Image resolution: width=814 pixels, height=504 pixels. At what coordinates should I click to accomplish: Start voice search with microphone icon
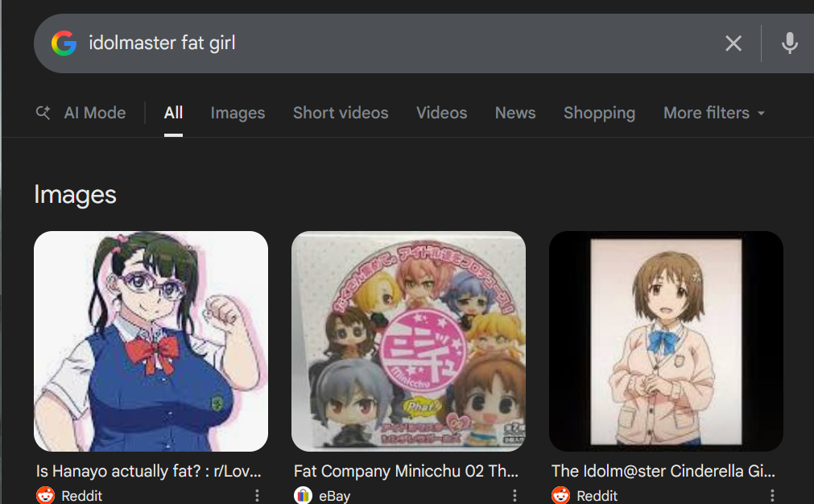tap(790, 43)
